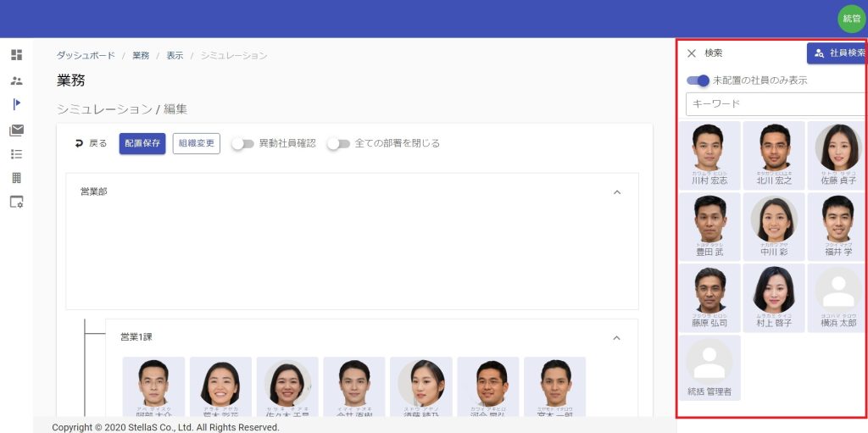Close the search panel with X icon
The width and height of the screenshot is (868, 433).
tap(692, 53)
